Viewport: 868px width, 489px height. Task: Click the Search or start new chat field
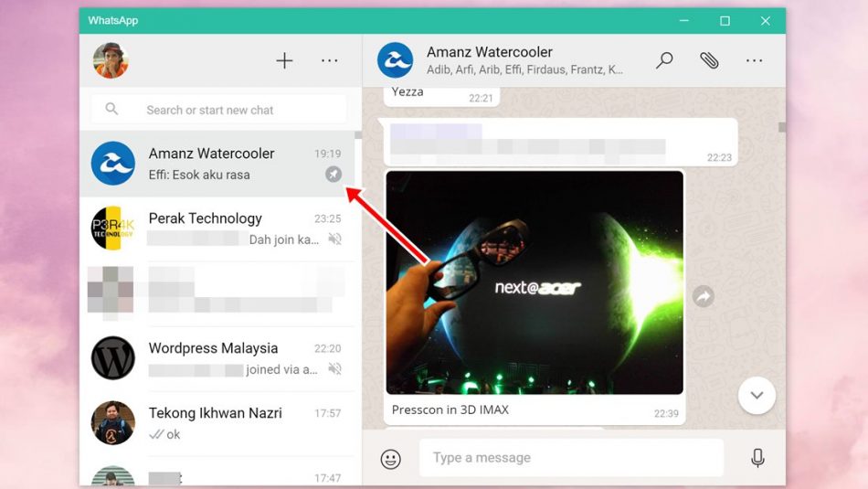pyautogui.click(x=219, y=110)
